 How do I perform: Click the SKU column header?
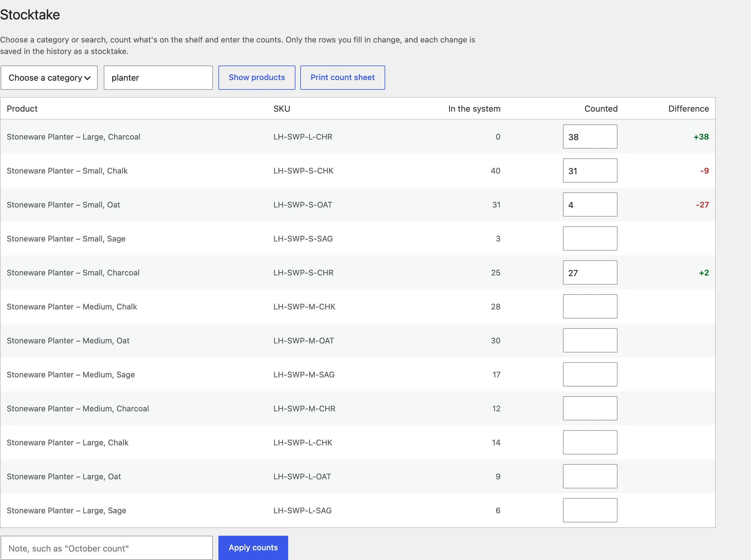click(281, 109)
